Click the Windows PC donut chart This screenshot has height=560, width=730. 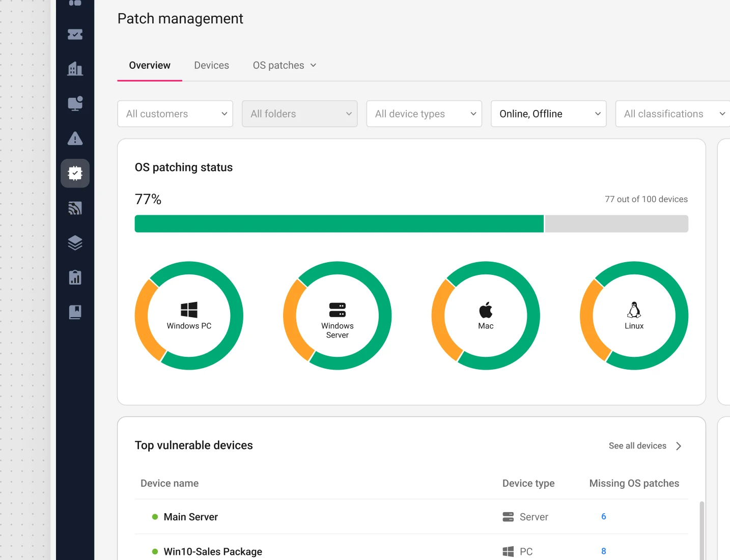[189, 316]
